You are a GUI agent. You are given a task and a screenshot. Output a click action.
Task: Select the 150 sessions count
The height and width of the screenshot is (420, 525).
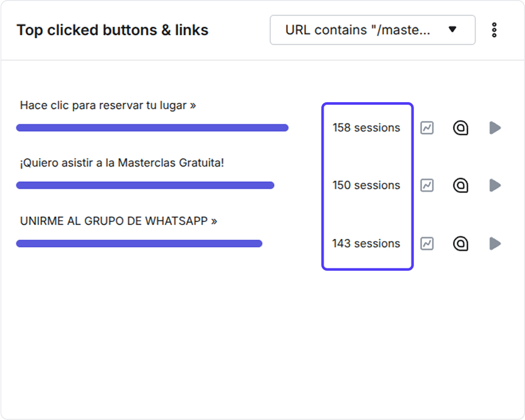[x=366, y=186]
